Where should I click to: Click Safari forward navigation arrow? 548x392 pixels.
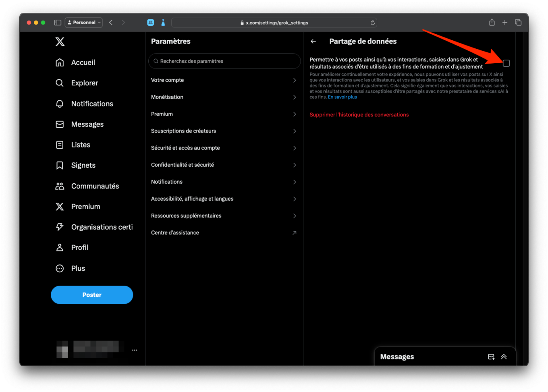tap(123, 23)
